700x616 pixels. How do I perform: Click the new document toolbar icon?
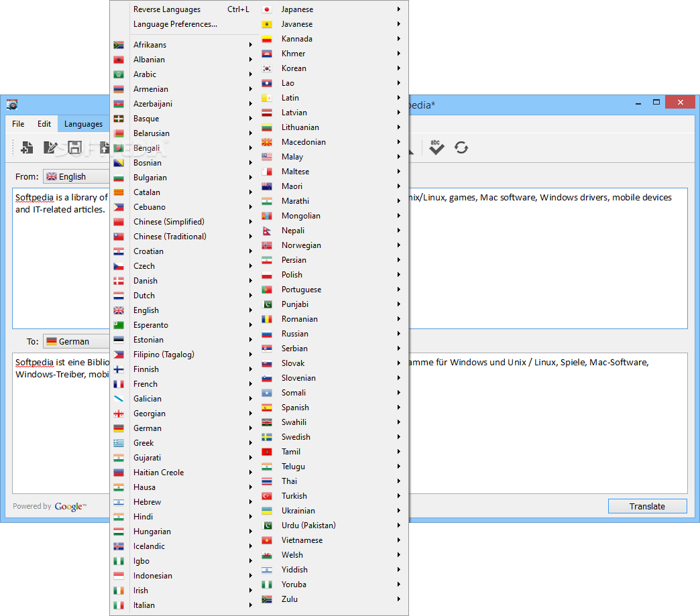pyautogui.click(x=27, y=147)
